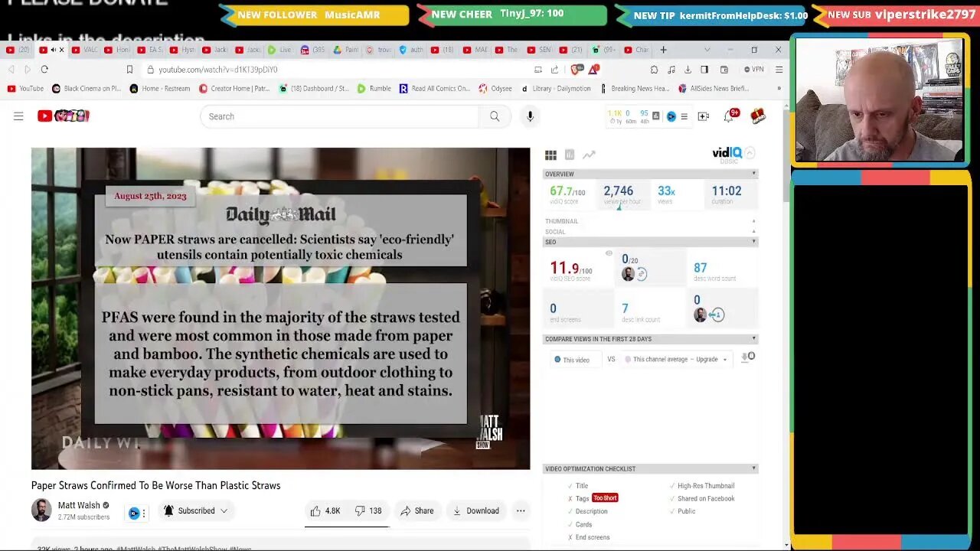The width and height of the screenshot is (980, 551).
Task: Collapse the vidIQ panel with round chevron
Action: 750,153
